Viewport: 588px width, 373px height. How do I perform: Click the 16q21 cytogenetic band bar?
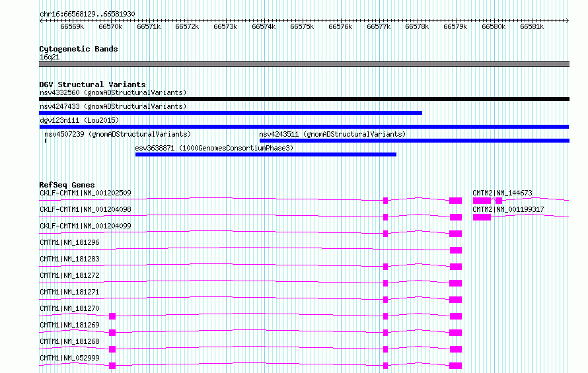[304, 64]
